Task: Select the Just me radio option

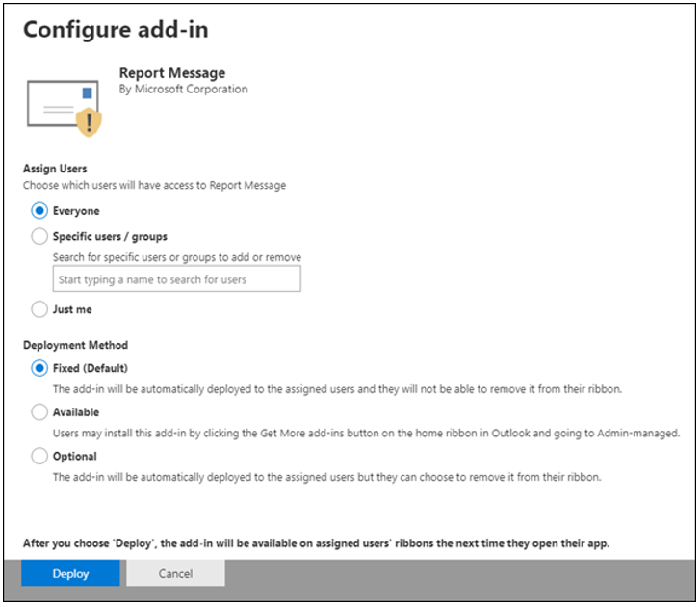Action: coord(39,309)
